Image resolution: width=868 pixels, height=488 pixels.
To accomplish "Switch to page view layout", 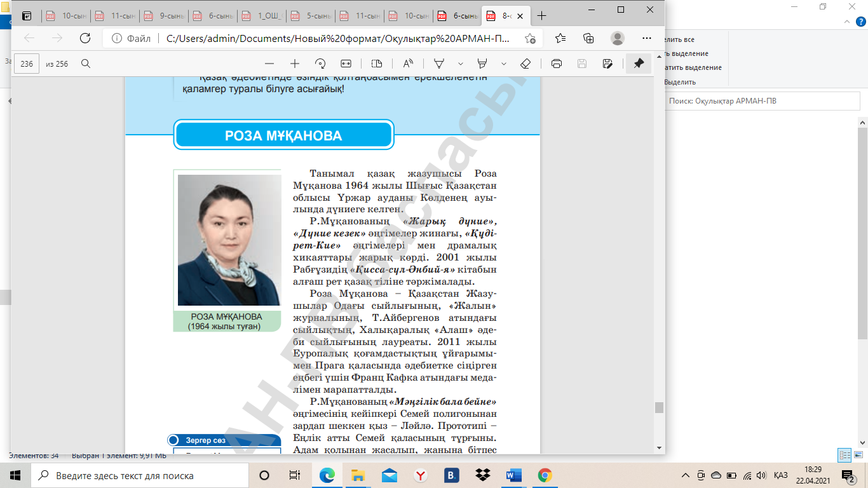I will pos(377,64).
